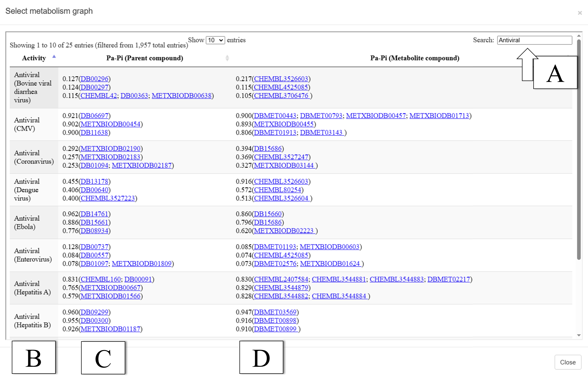The height and width of the screenshot is (391, 588).
Task: Open the DB09299 link
Action: point(94,312)
